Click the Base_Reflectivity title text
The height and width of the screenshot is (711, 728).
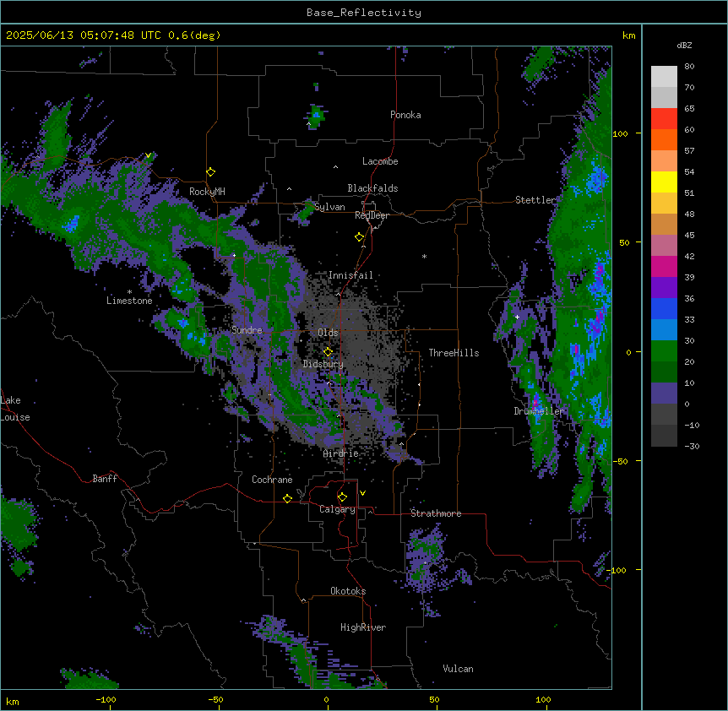(x=364, y=13)
